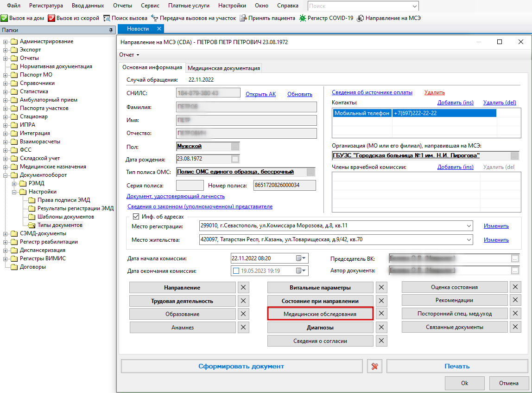Clear the Диагнозы section
The height and width of the screenshot is (393, 532).
(381, 328)
